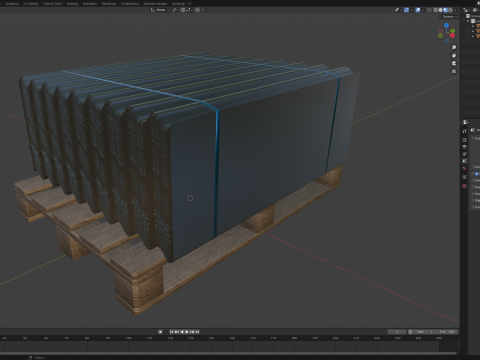Open the Tool properties tab
The height and width of the screenshot is (360, 480).
464,131
